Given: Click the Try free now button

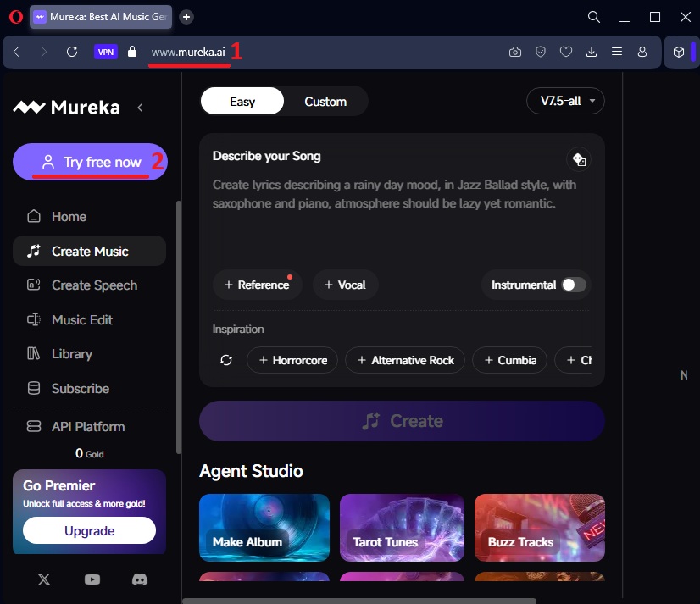Looking at the screenshot, I should point(90,162).
